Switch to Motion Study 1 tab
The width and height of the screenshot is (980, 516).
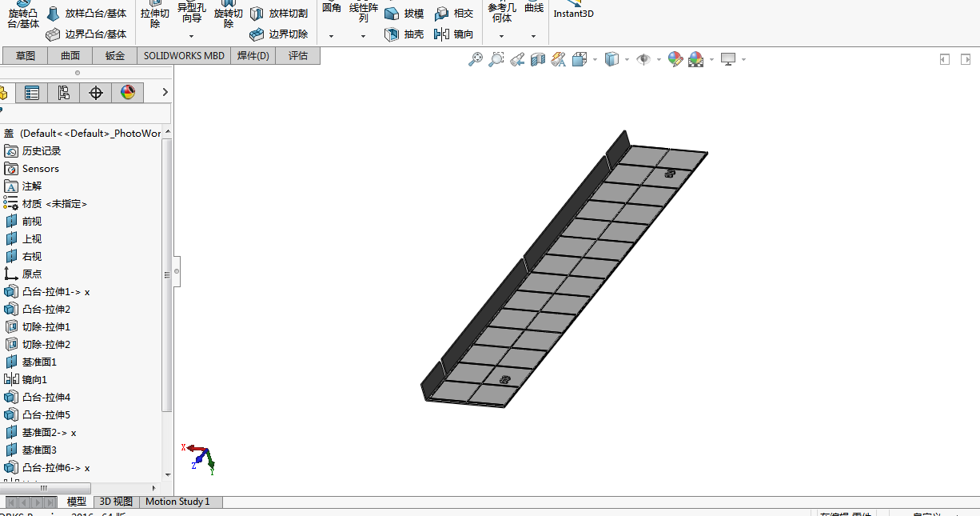[177, 502]
